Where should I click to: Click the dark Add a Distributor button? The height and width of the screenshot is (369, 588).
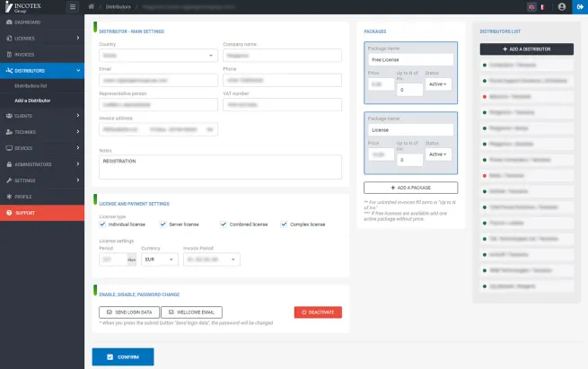coord(526,49)
